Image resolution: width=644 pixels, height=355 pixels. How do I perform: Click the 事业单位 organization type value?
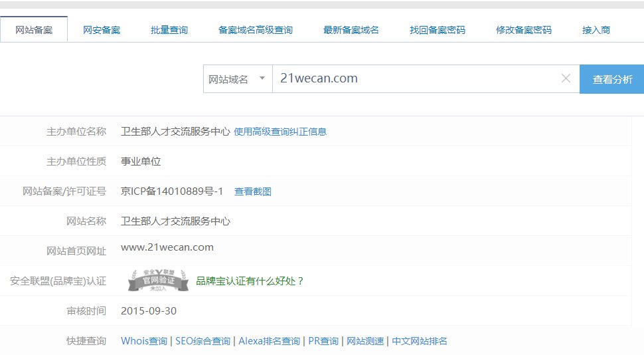pos(141,162)
